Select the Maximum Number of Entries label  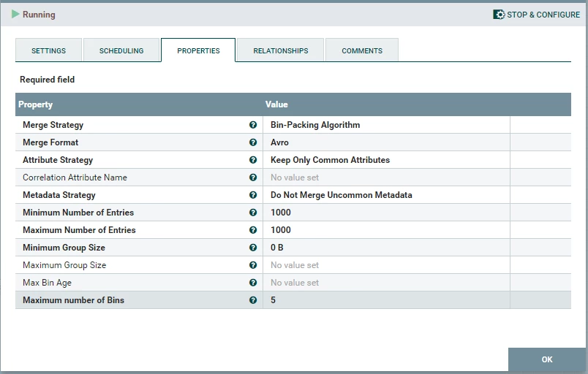79,230
